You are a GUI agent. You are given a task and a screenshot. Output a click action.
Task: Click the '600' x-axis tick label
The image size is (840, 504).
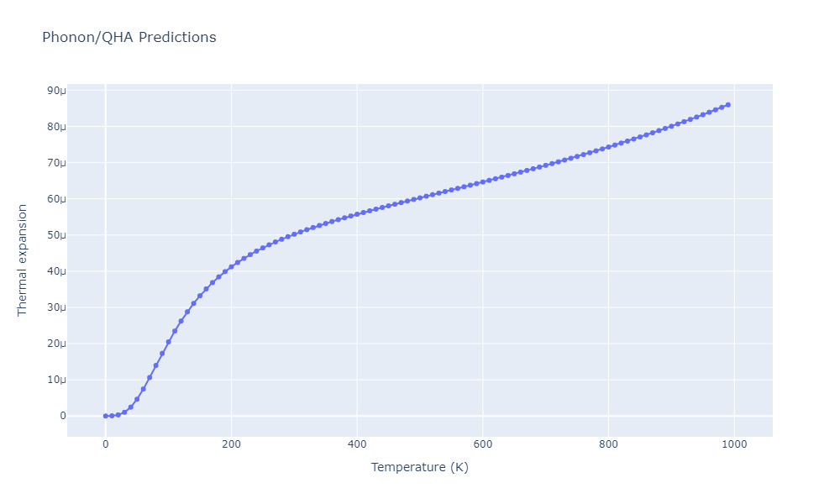483,444
